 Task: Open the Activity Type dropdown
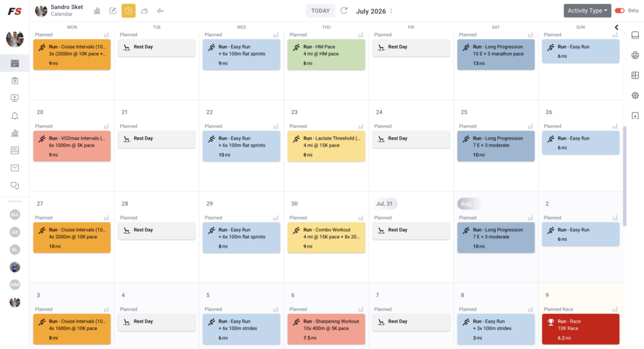coord(587,11)
